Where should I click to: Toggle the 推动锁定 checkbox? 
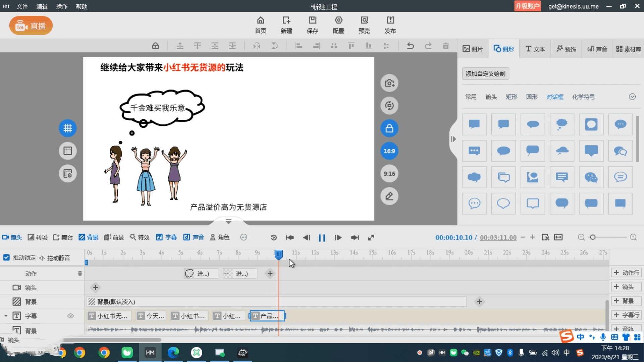point(6,257)
